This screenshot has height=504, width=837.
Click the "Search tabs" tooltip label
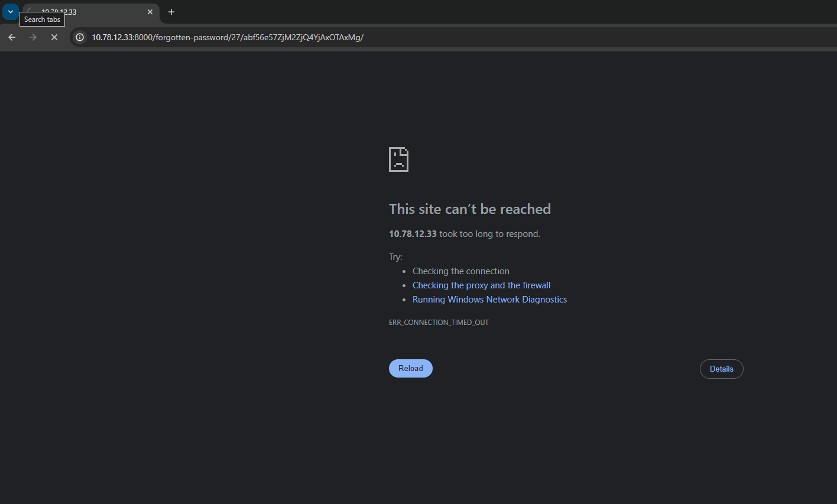[x=42, y=19]
